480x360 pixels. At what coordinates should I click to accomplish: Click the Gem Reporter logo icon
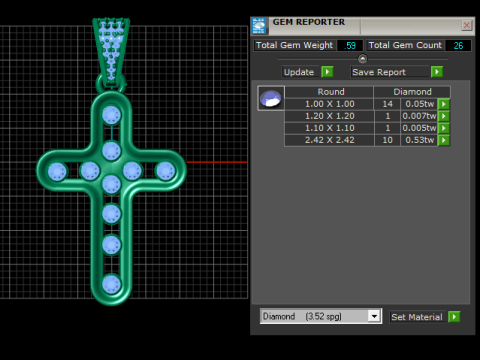(259, 26)
